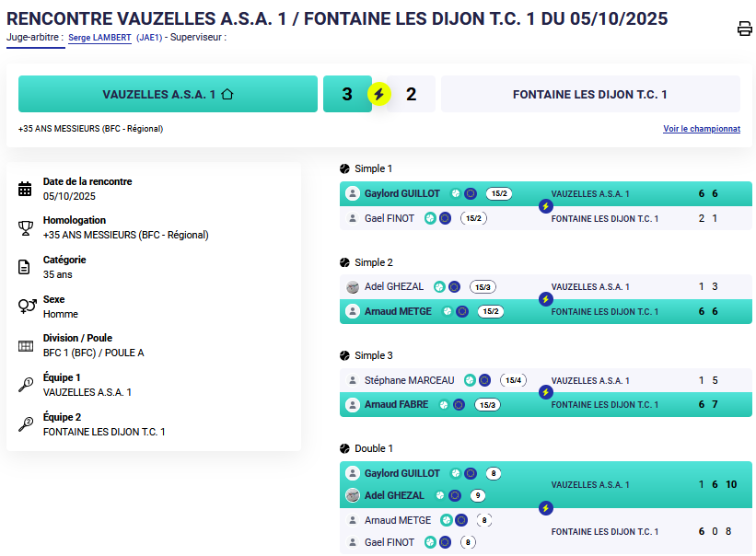This screenshot has width=756, height=556.
Task: Open the 'Voir le championnat' link
Action: pyautogui.click(x=701, y=129)
